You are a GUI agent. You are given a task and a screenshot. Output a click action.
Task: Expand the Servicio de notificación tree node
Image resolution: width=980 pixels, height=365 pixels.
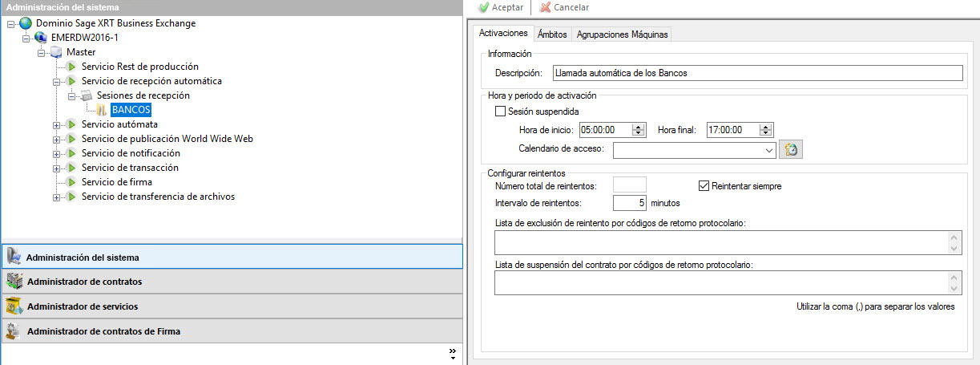coord(57,153)
